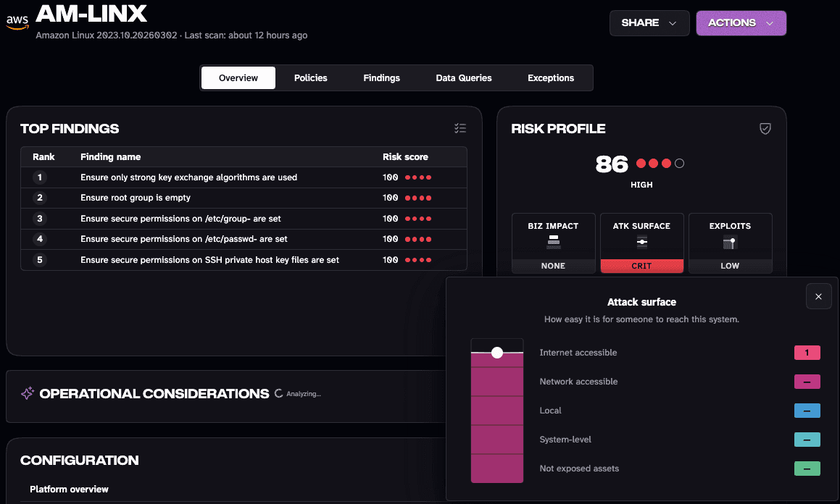Select the EXPLOITS card
Image resolution: width=840 pixels, height=504 pixels.
pos(730,243)
